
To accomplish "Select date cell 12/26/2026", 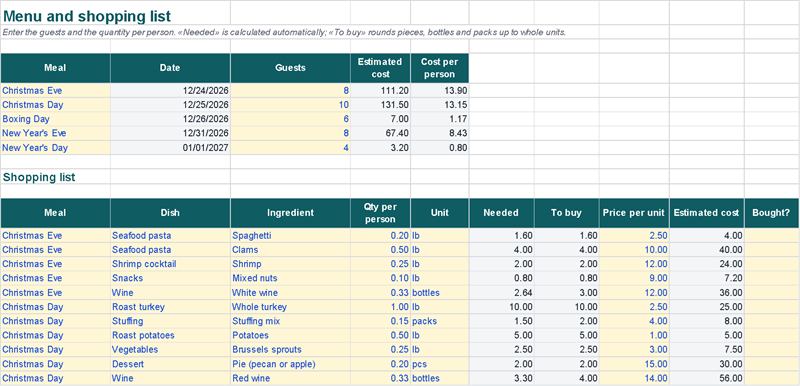I will click(x=170, y=119).
